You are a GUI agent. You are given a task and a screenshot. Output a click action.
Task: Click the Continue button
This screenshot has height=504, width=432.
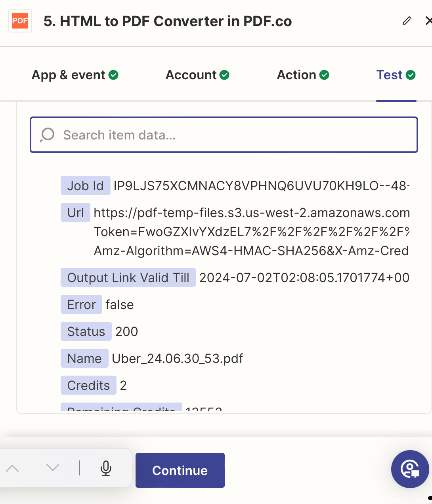point(180,470)
